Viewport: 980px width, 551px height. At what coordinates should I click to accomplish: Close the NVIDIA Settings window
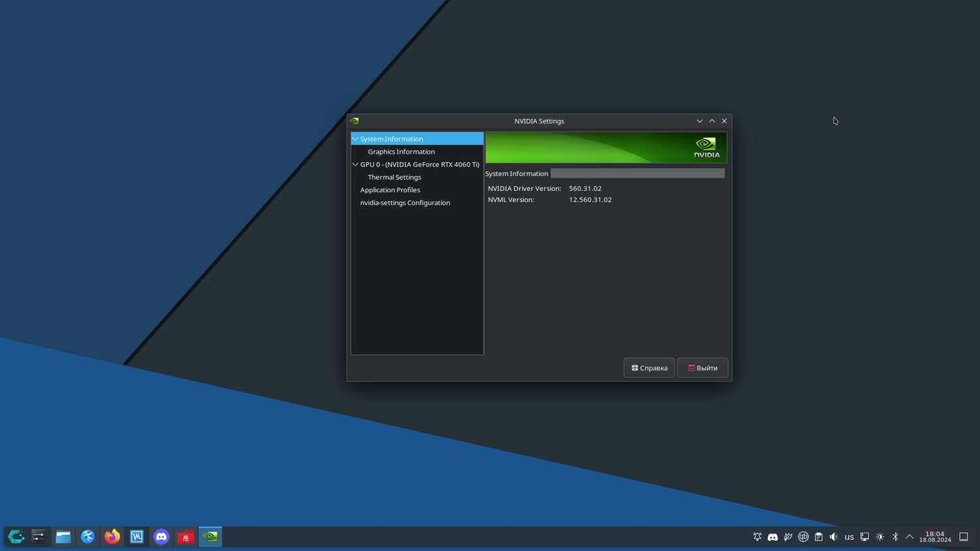click(x=724, y=121)
